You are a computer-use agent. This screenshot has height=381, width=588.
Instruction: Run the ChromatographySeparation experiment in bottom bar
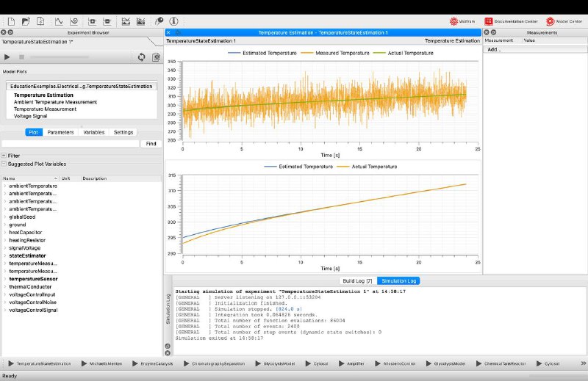click(x=214, y=363)
